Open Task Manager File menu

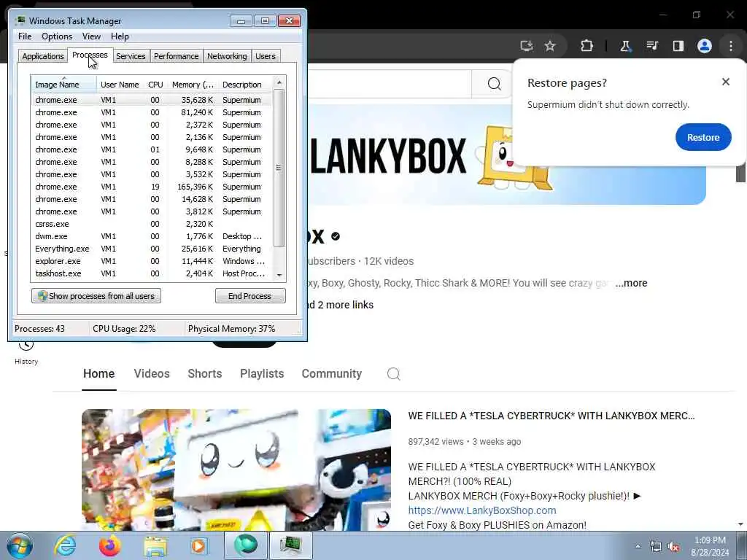click(x=25, y=36)
